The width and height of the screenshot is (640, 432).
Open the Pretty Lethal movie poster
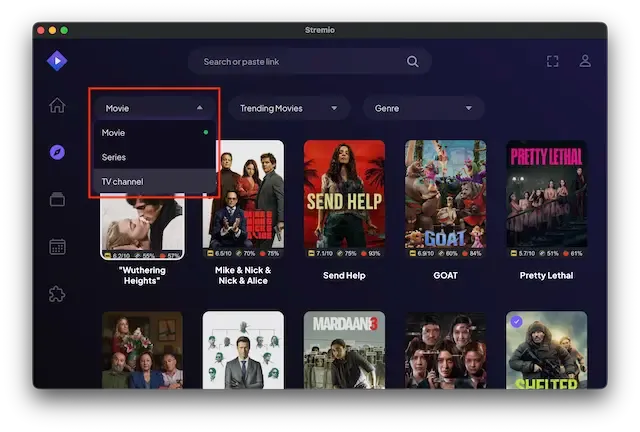coord(547,199)
